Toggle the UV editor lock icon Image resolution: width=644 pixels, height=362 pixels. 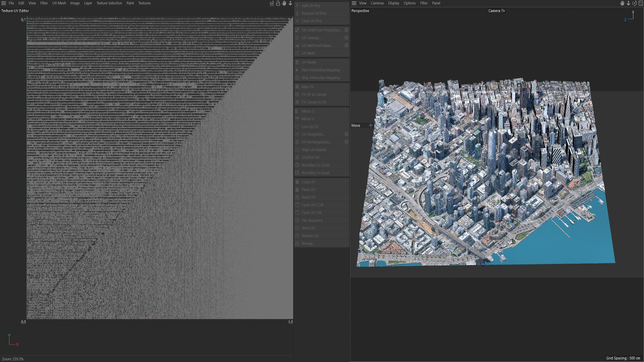pyautogui.click(x=278, y=3)
